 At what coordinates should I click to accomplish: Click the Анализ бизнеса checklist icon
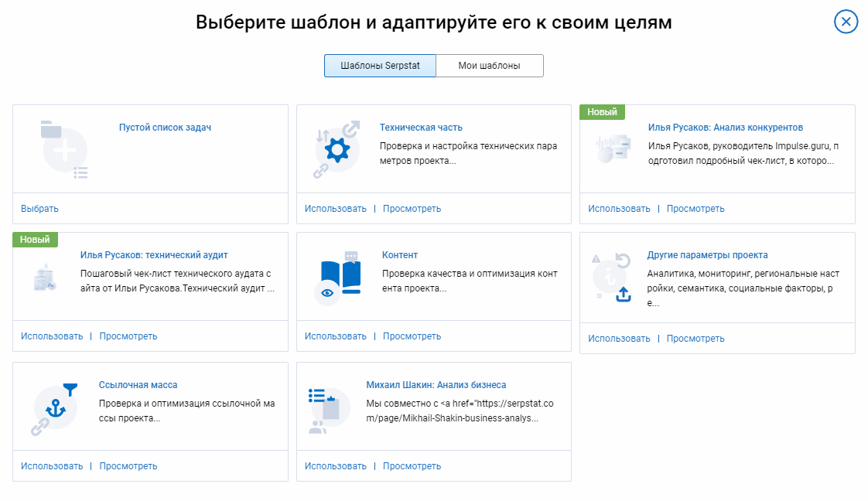point(329,410)
